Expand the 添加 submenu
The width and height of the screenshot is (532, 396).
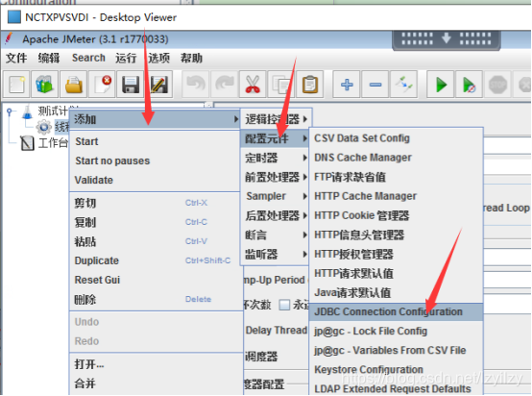tap(155, 119)
